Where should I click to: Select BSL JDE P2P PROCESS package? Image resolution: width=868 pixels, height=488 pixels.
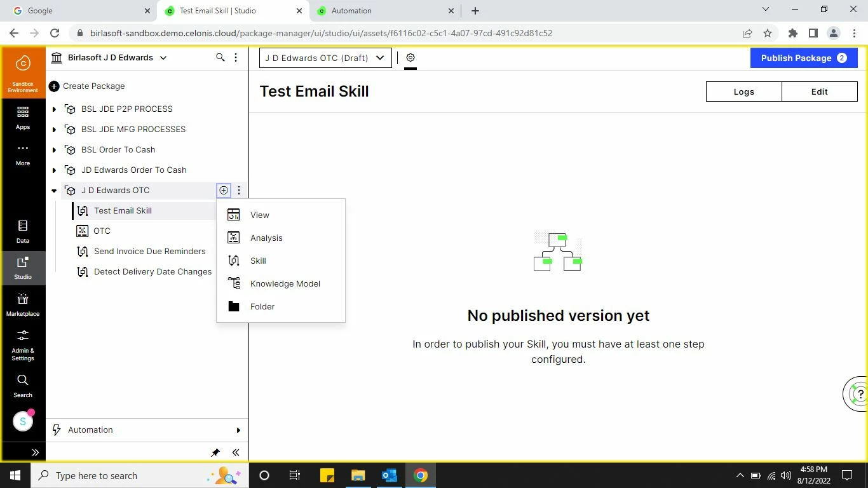126,109
